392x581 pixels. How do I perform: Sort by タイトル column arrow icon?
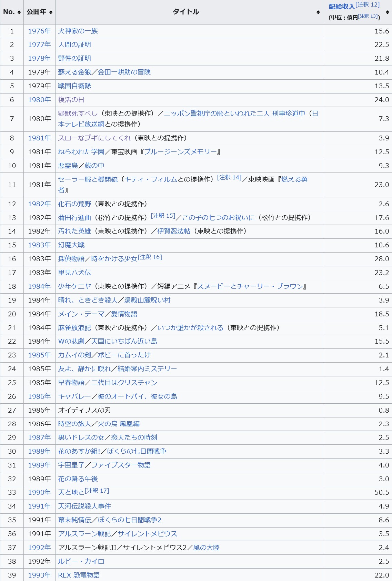point(318,12)
